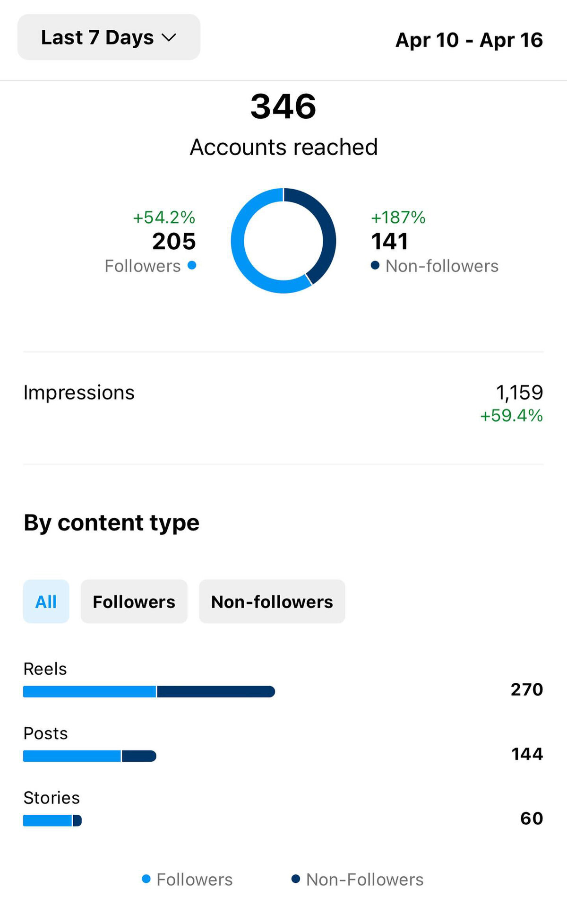Click the Followers legend dot at bottom
The width and height of the screenshot is (567, 924).
click(x=146, y=879)
